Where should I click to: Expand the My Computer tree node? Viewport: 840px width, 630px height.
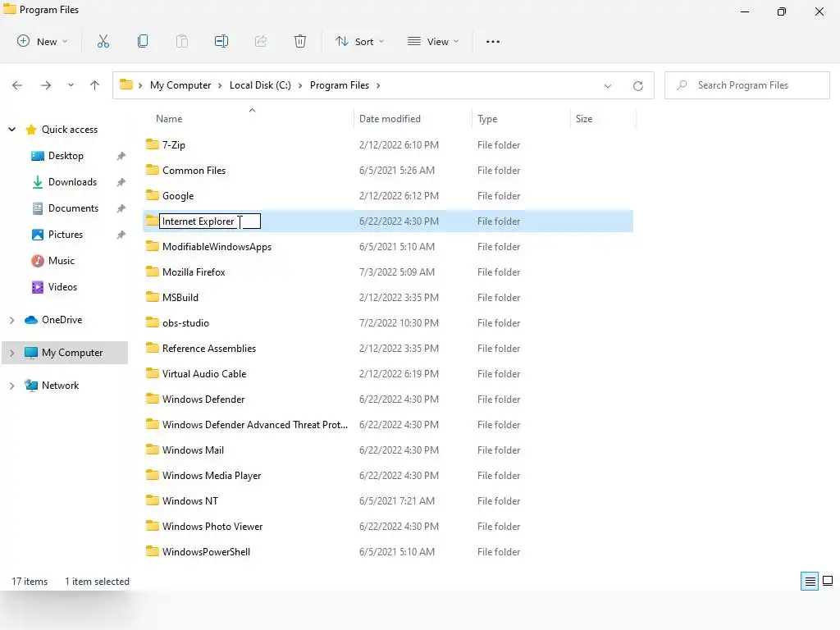11,353
